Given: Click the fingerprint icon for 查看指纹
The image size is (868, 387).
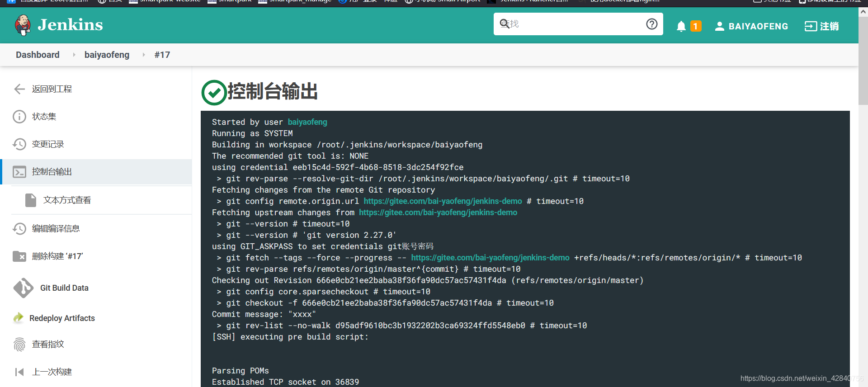Looking at the screenshot, I should coord(19,345).
